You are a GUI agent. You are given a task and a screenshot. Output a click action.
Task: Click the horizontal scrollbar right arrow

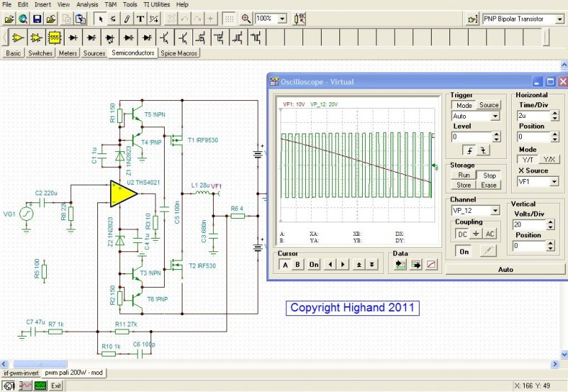[x=555, y=364]
